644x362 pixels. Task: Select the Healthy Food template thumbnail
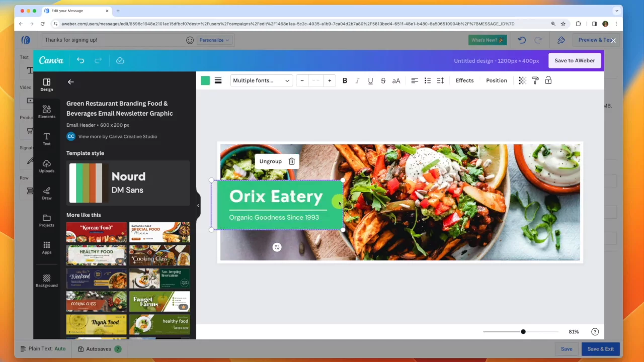pyautogui.click(x=97, y=255)
